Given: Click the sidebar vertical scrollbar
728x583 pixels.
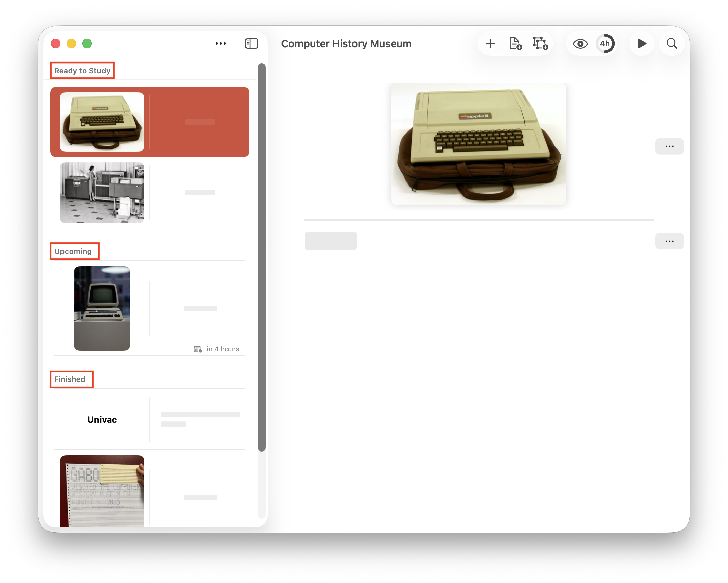Looking at the screenshot, I should pyautogui.click(x=261, y=257).
